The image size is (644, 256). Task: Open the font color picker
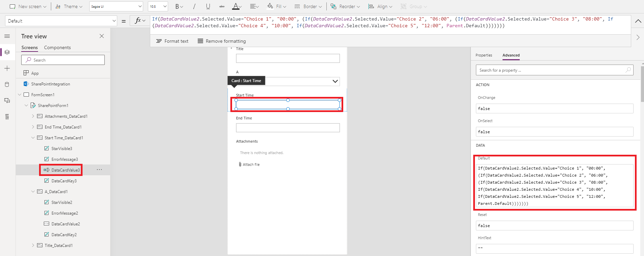[x=237, y=6]
